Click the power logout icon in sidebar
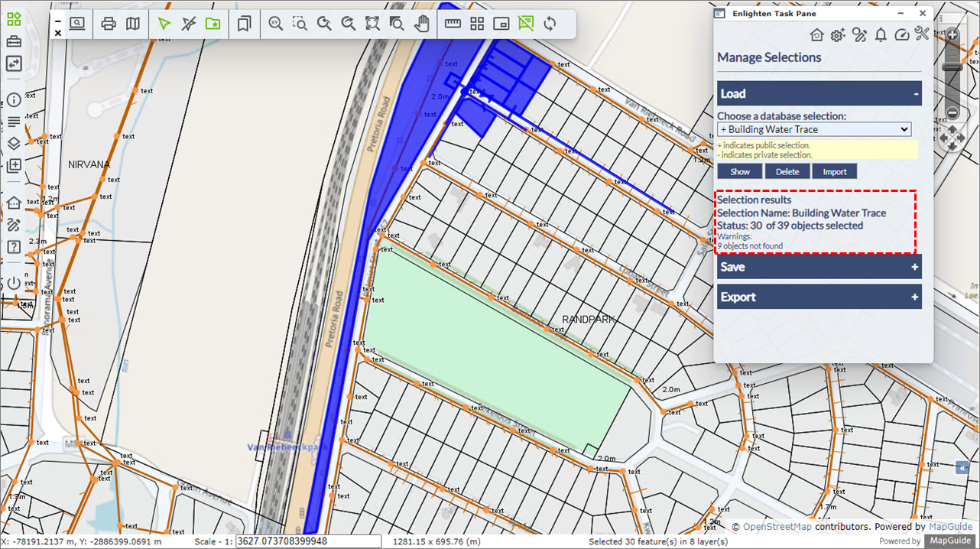Screen dimensions: 980x549 [14, 282]
